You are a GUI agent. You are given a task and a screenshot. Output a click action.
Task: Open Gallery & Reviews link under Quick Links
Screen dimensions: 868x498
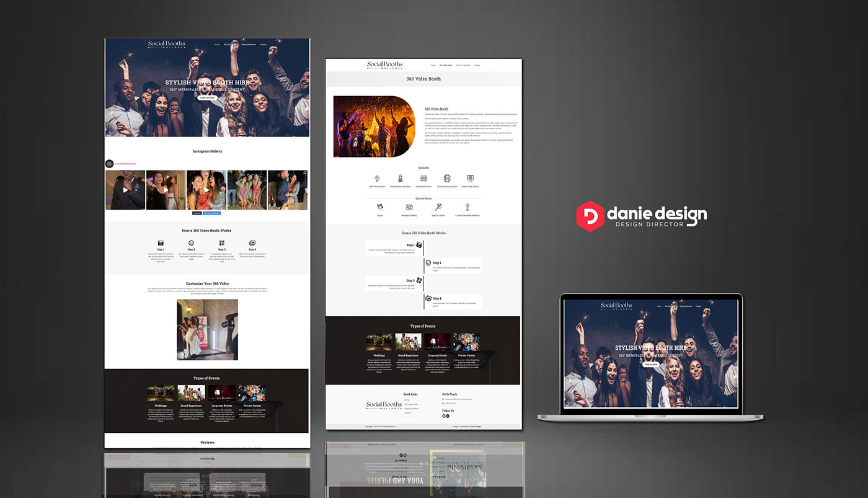[x=412, y=409]
